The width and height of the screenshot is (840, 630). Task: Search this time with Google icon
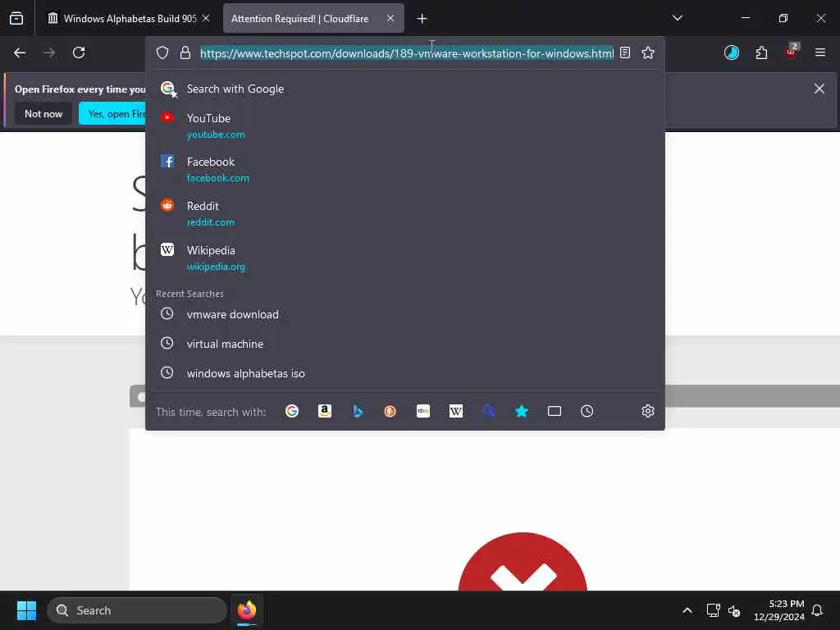292,411
